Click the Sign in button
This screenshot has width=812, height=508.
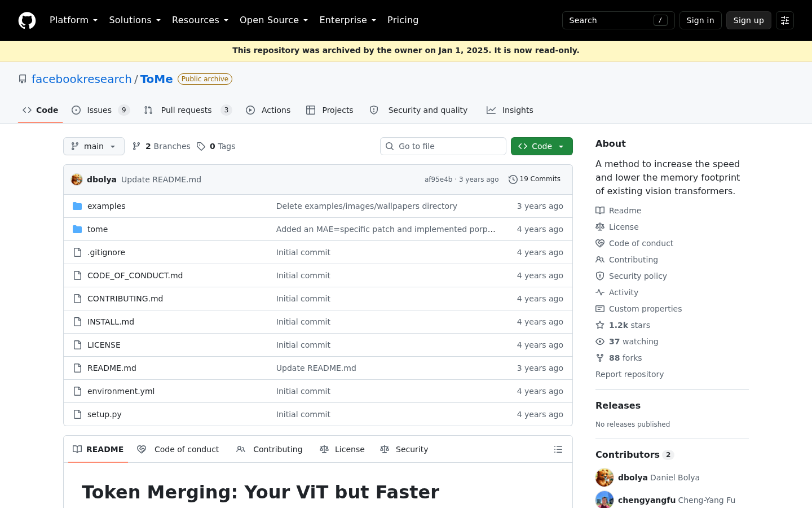[x=700, y=20]
